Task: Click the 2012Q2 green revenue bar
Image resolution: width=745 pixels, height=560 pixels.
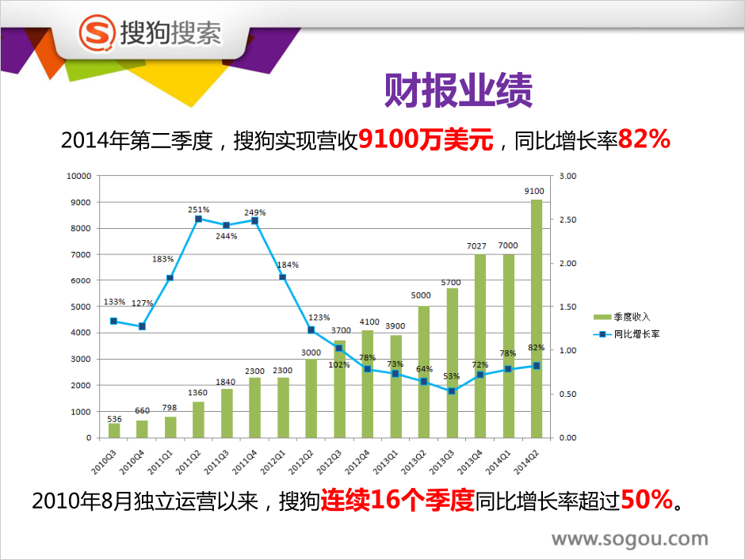Action: coord(311,398)
